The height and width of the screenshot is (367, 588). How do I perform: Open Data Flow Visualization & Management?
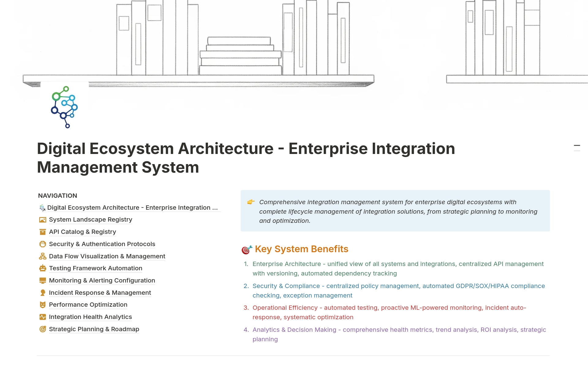click(107, 256)
